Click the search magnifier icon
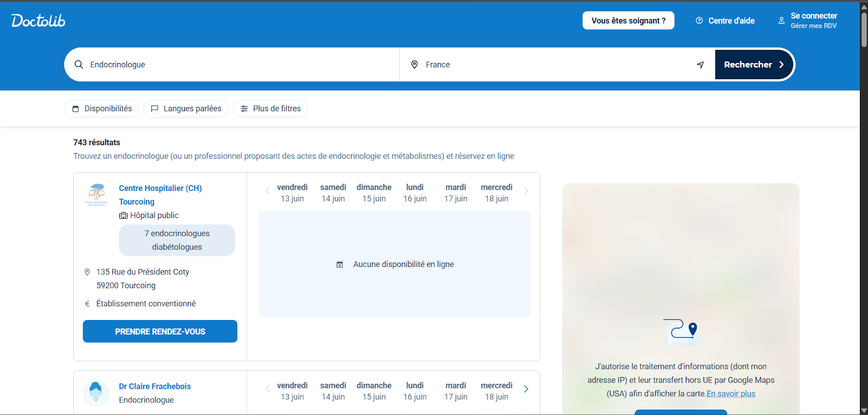The height and width of the screenshot is (415, 868). click(79, 65)
